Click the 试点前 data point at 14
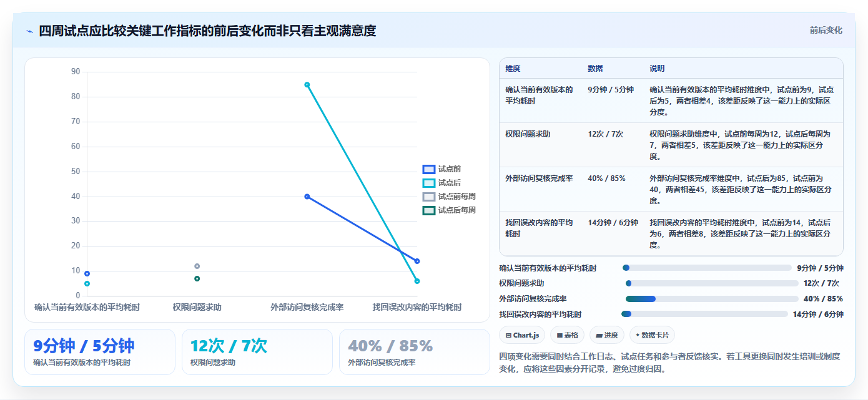 (417, 261)
